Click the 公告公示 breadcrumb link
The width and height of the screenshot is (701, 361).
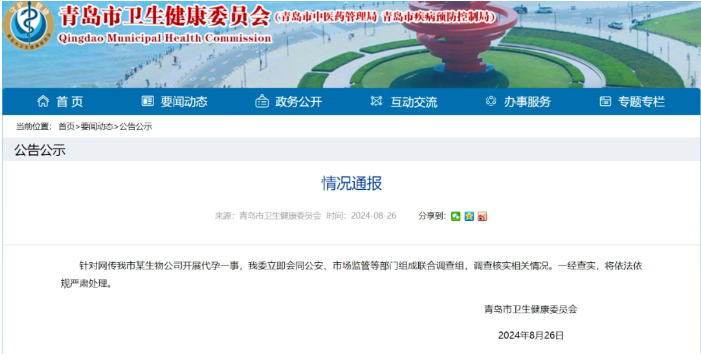coord(135,127)
